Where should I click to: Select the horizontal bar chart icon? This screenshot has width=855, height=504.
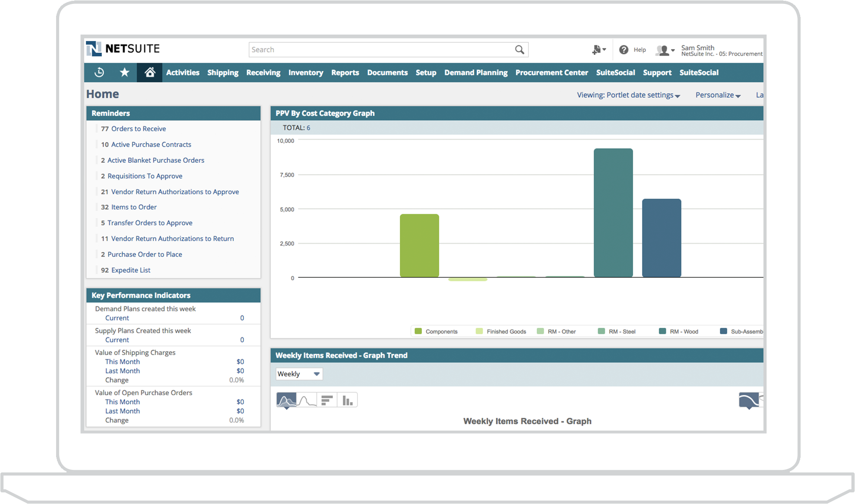pos(327,400)
